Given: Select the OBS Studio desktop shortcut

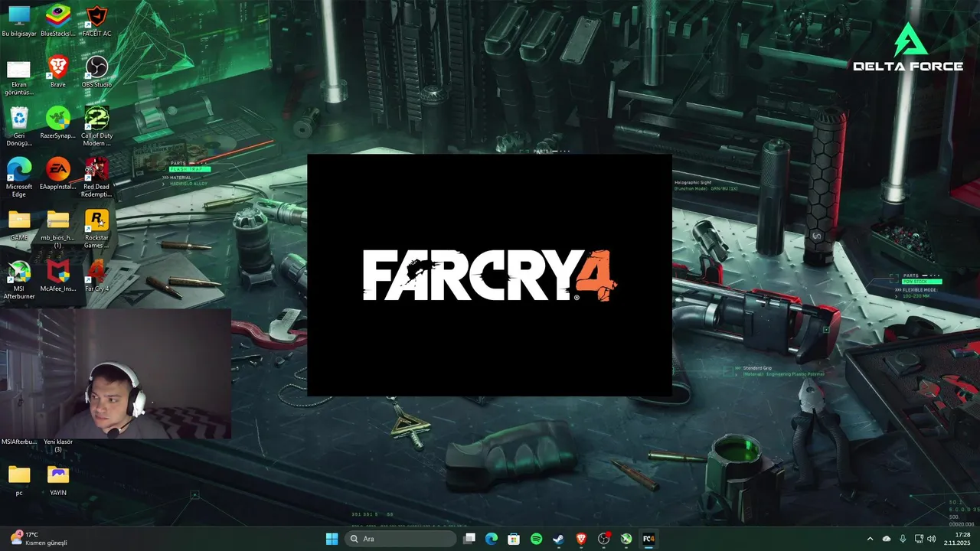Looking at the screenshot, I should (96, 72).
